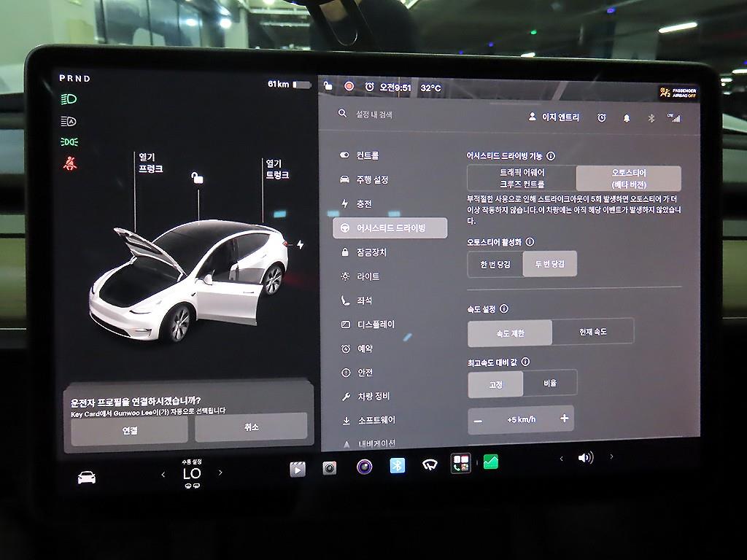The height and width of the screenshot is (560, 747).
Task: Tap the unlock padlock above the car
Action: 197,178
